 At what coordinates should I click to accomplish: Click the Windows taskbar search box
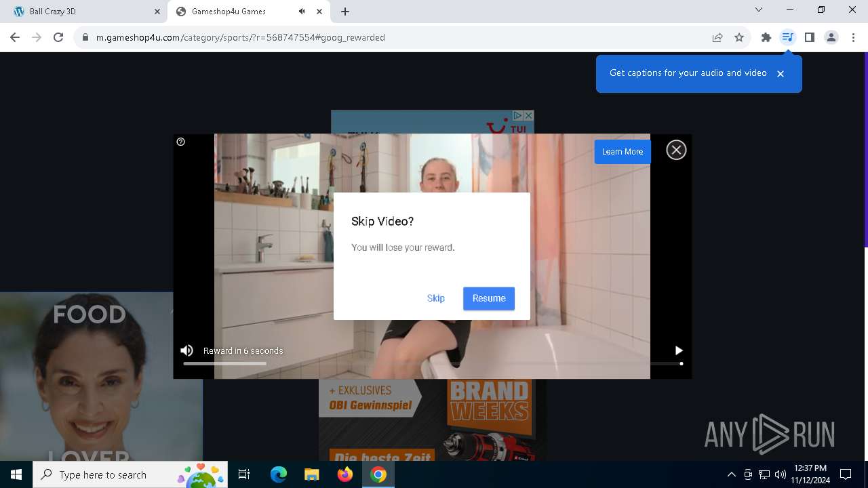[130, 474]
